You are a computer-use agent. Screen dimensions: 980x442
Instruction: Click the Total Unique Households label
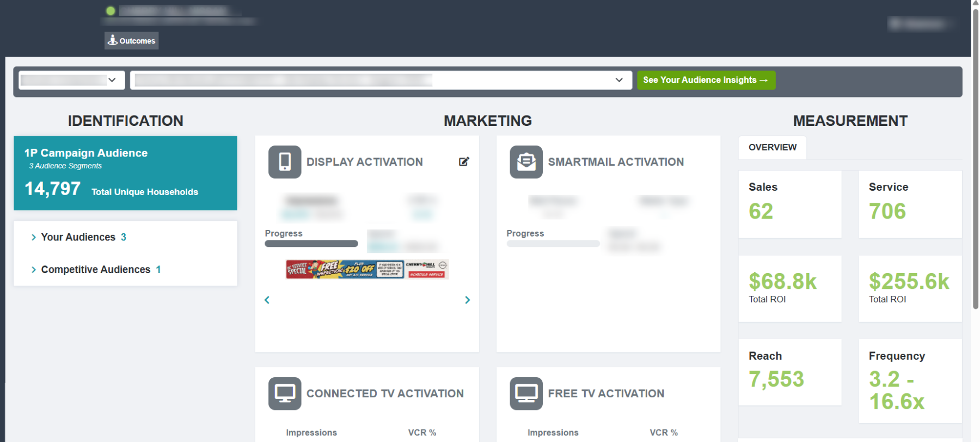tap(145, 192)
